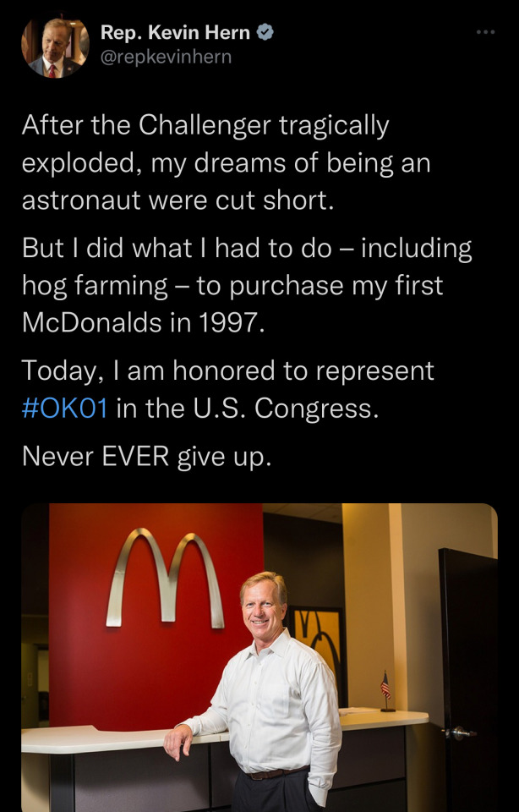Click the "Never EVER give up." line

(146, 456)
